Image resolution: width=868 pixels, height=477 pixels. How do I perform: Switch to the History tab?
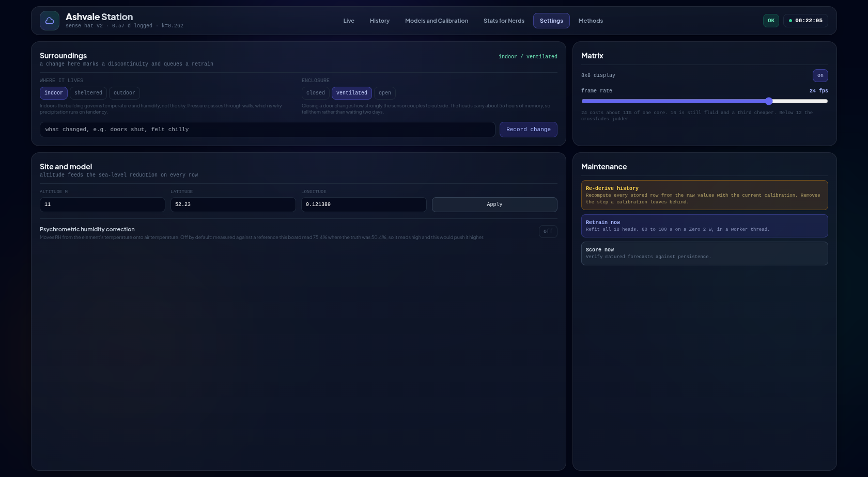pos(380,21)
